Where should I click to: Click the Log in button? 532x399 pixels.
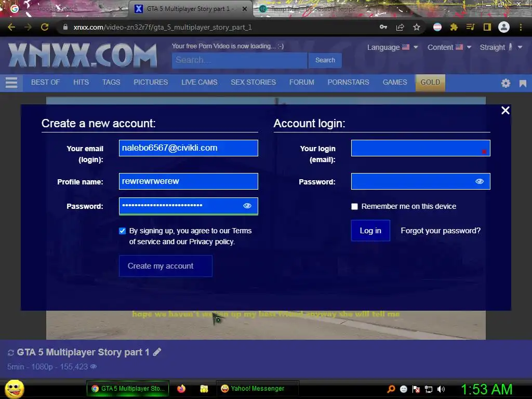(x=370, y=231)
